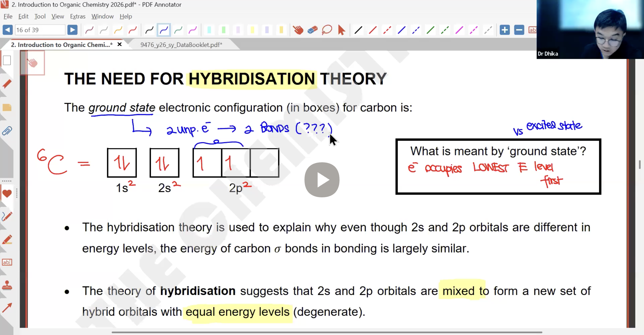Image resolution: width=644 pixels, height=335 pixels.
Task: Click the Dr Dhika webcam video thumbnail
Action: click(x=590, y=29)
